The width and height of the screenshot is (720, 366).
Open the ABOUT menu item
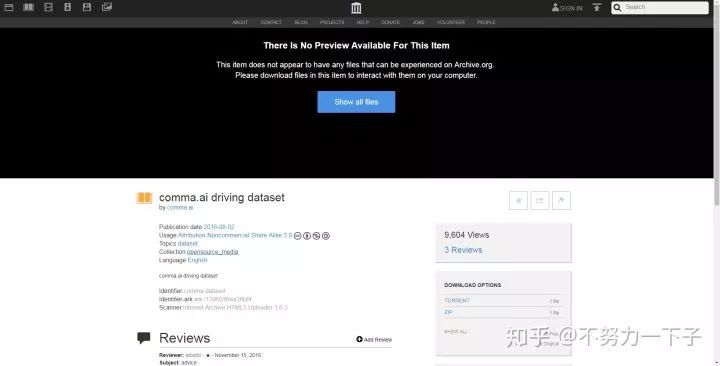pyautogui.click(x=240, y=22)
